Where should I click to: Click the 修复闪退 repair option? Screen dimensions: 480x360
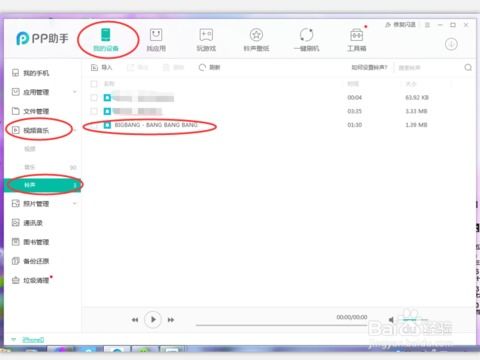[x=400, y=25]
